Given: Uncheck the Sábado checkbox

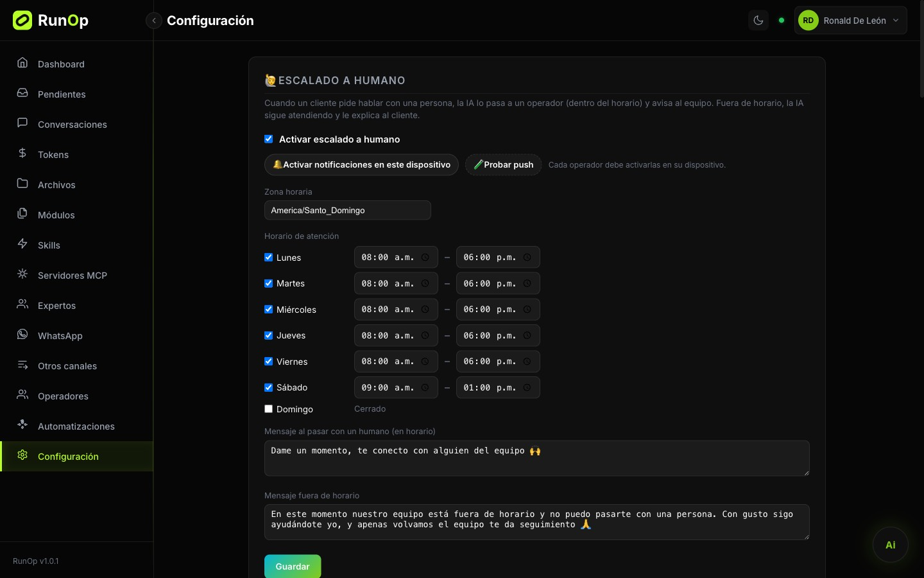Looking at the screenshot, I should pos(269,387).
